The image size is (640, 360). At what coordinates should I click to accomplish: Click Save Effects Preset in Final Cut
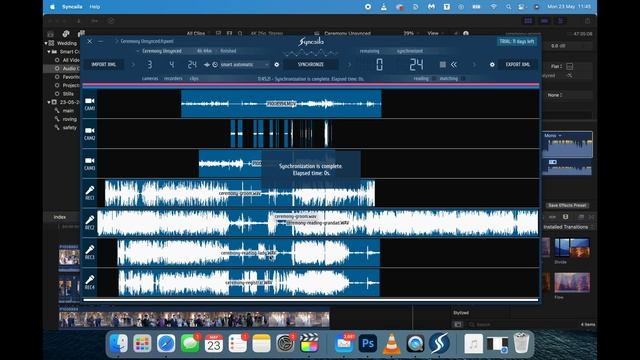tap(567, 205)
